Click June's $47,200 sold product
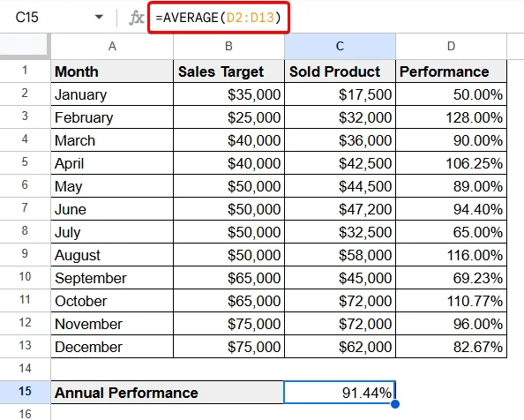The width and height of the screenshot is (524, 420). point(340,209)
